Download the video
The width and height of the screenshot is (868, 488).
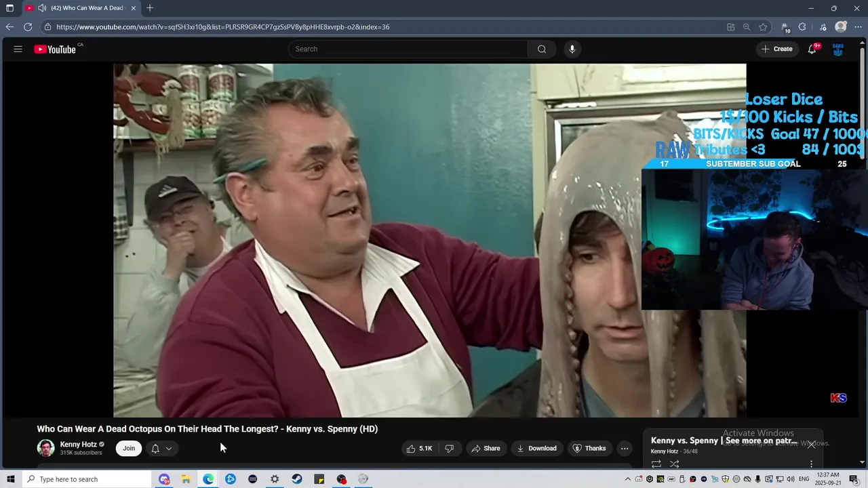pos(536,448)
